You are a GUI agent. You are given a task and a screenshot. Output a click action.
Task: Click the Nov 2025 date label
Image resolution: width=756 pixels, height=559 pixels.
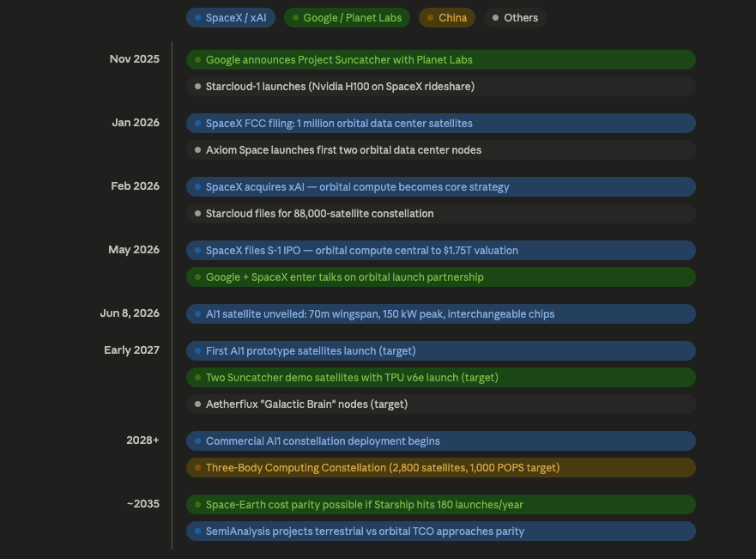(x=135, y=59)
